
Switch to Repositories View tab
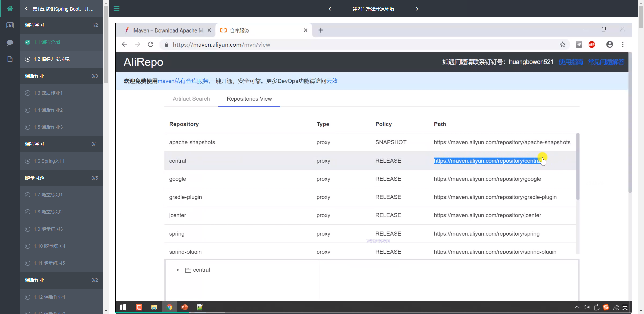pyautogui.click(x=249, y=99)
